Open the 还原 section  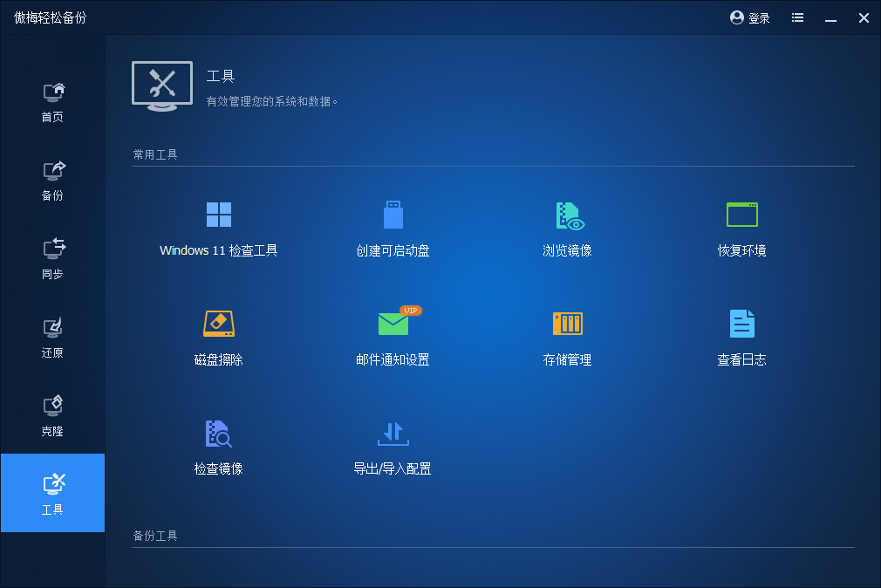(51, 336)
